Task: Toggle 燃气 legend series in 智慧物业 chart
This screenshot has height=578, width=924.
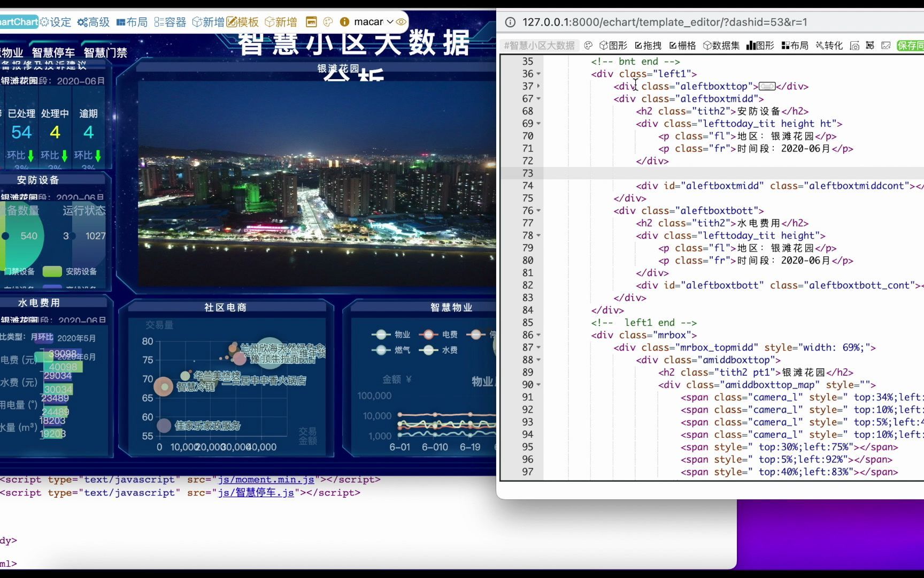Action: (x=390, y=350)
